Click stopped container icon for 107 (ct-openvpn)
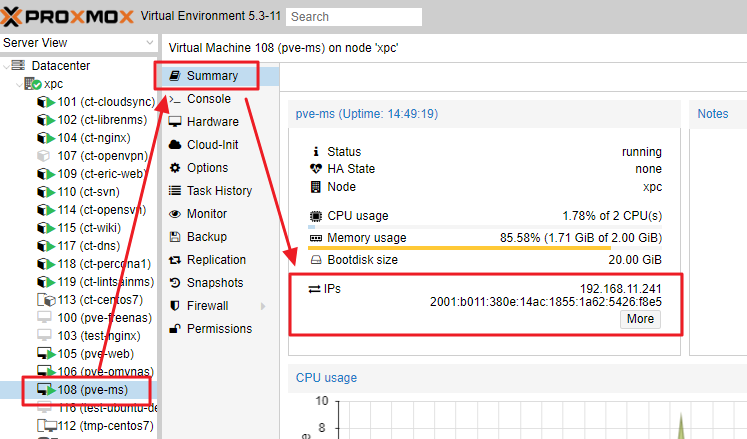747x439 pixels. 44,156
